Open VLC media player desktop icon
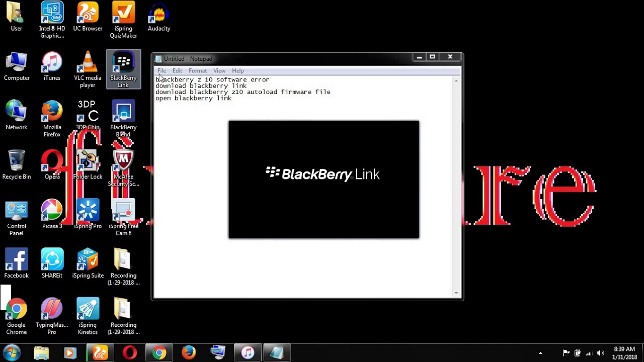 (88, 70)
